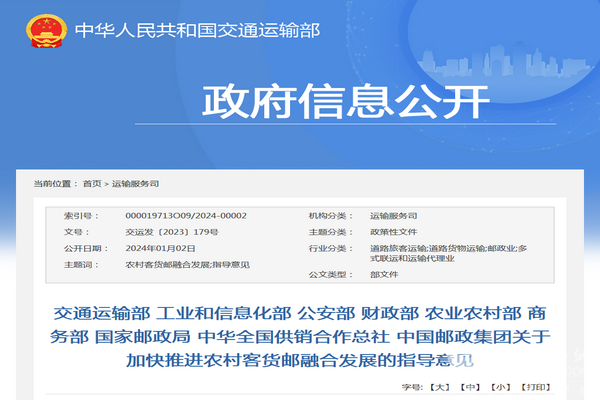Click the 政府信息公开 banner heading
Viewport: 600px width, 400px height.
point(347,101)
